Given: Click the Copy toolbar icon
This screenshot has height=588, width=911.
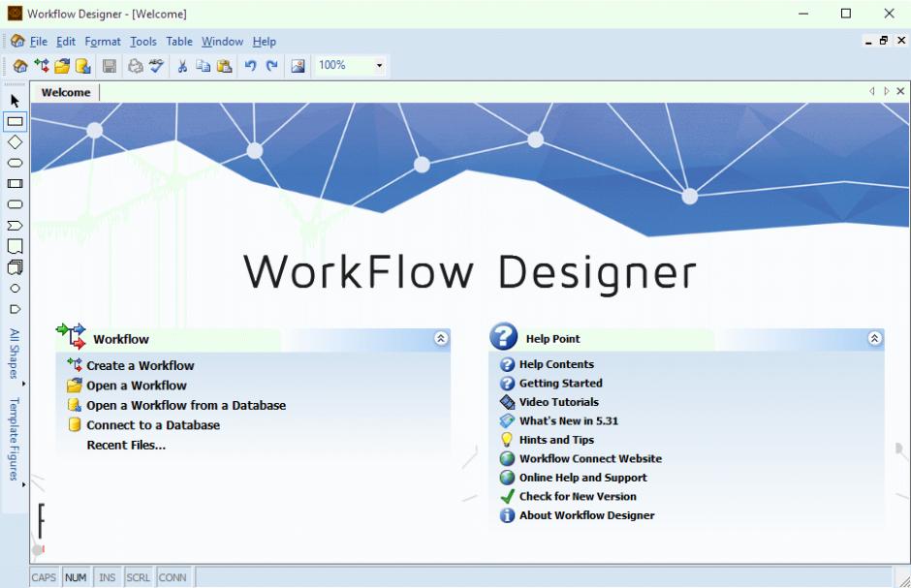Looking at the screenshot, I should tap(204, 66).
